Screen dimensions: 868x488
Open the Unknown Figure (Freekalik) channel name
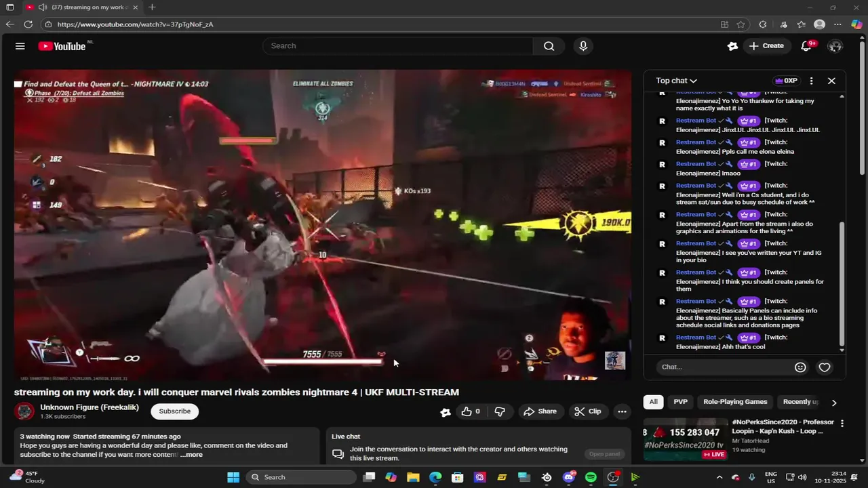pos(90,407)
